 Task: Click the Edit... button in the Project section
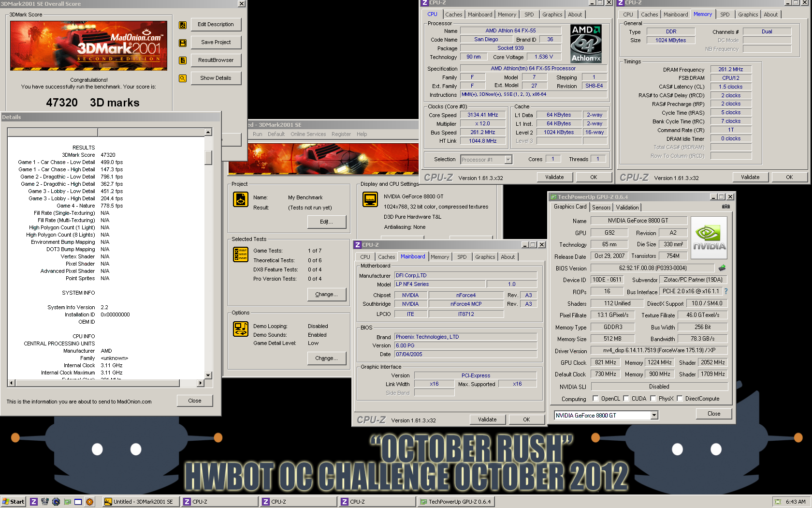click(x=327, y=222)
